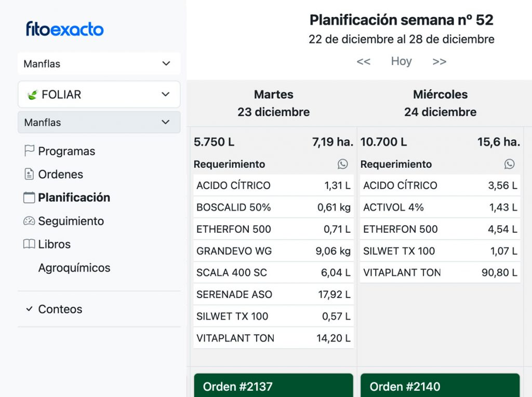This screenshot has width=532, height=397.
Task: Open the top Manflas dropdown
Action: (x=99, y=63)
